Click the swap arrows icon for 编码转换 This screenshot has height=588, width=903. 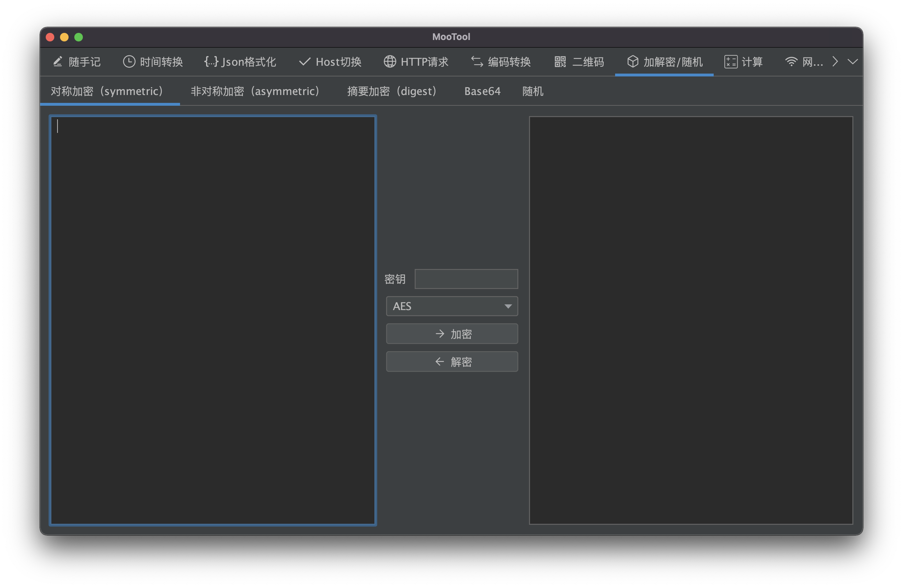pos(477,61)
